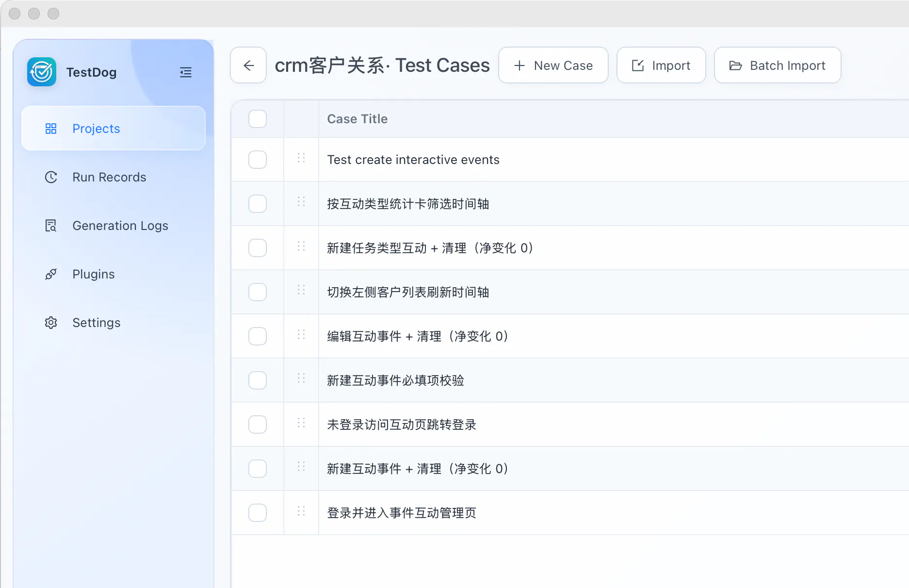Click the TestDog logo icon
Screen dimensions: 909x588
coord(42,72)
